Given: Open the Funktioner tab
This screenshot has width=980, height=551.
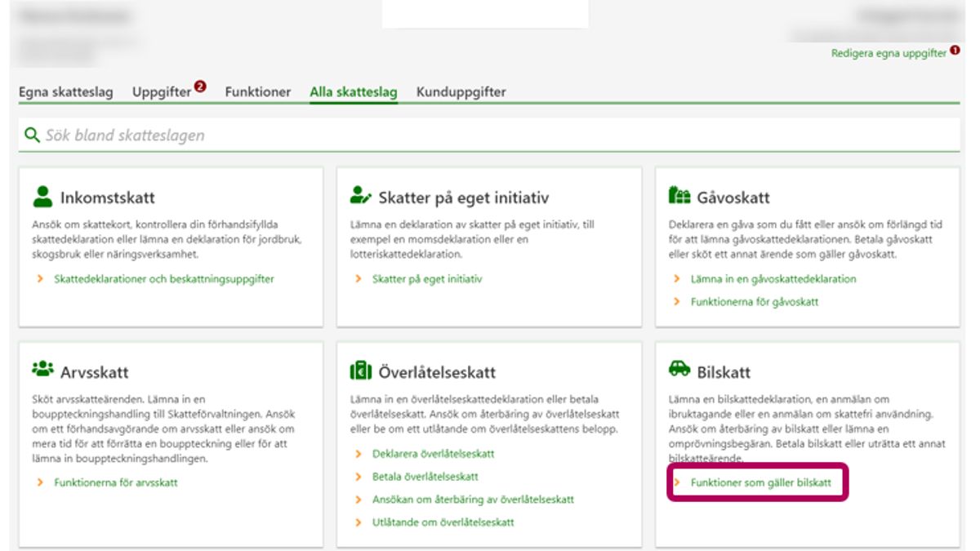Looking at the screenshot, I should 258,92.
